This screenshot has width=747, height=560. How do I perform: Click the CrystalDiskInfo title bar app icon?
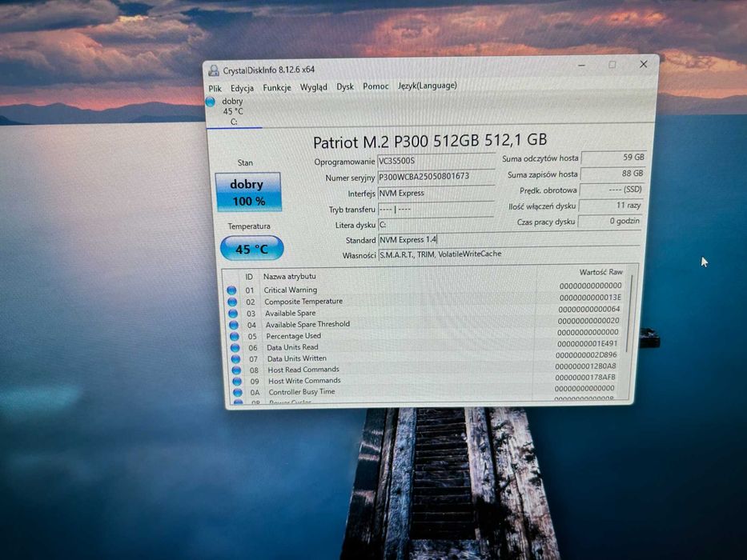pyautogui.click(x=214, y=70)
